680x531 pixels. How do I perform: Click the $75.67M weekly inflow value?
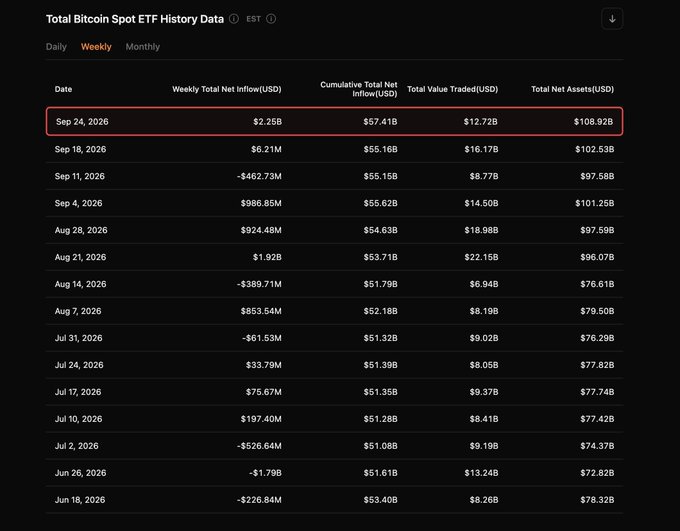(264, 391)
